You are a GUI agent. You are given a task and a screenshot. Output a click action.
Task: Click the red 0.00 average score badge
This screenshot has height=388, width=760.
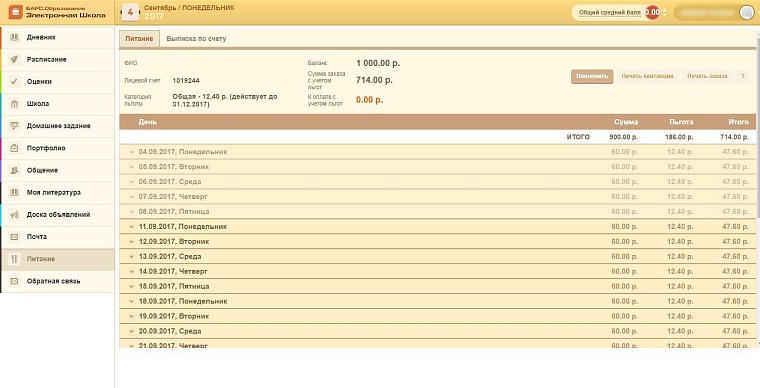click(652, 13)
